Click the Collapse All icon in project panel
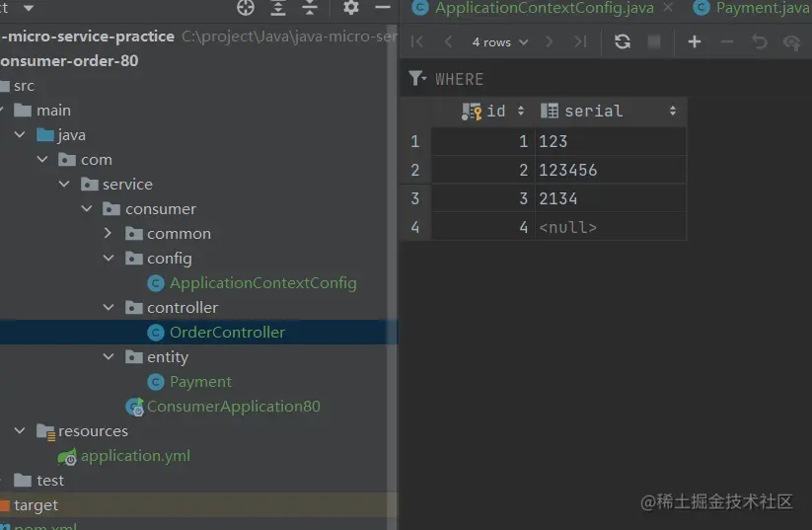Screen dimensions: 812x530 [310, 8]
